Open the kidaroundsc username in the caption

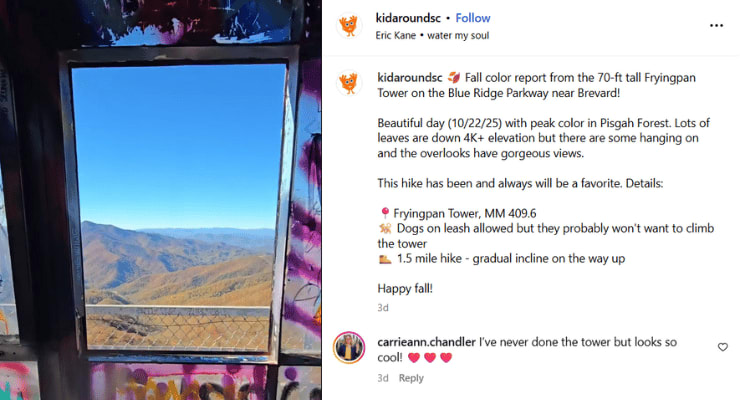coord(410,77)
